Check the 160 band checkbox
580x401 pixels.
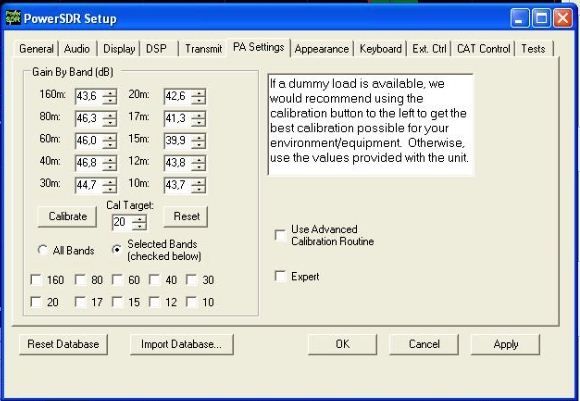(36, 280)
